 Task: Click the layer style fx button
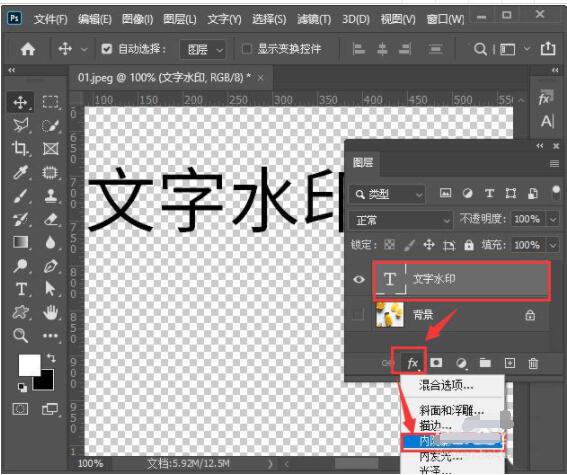[x=412, y=363]
